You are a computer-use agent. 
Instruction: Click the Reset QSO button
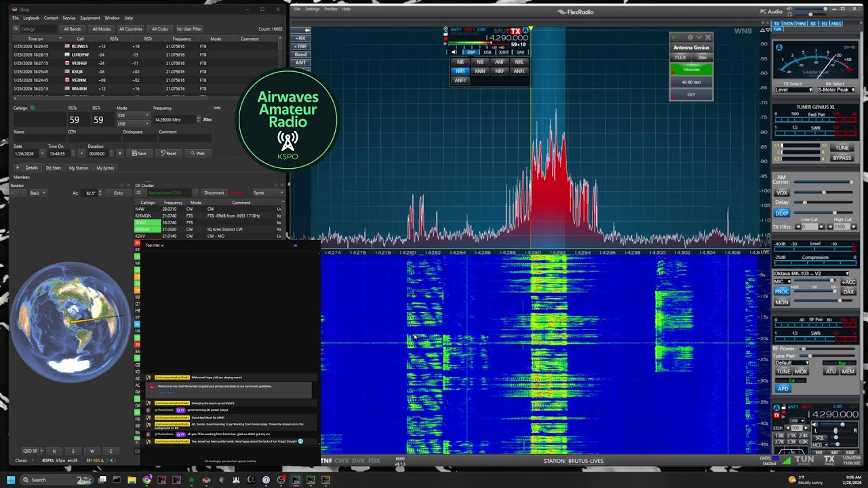pyautogui.click(x=168, y=153)
